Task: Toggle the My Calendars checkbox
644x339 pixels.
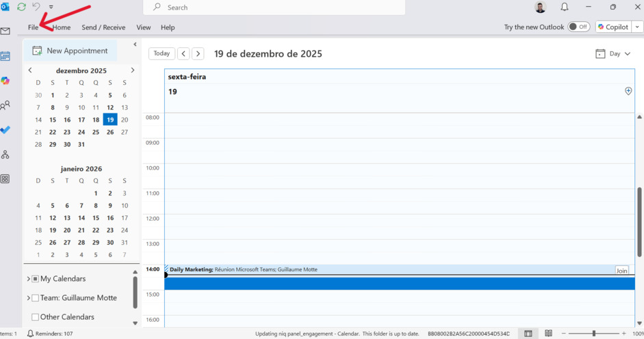Action: tap(36, 279)
